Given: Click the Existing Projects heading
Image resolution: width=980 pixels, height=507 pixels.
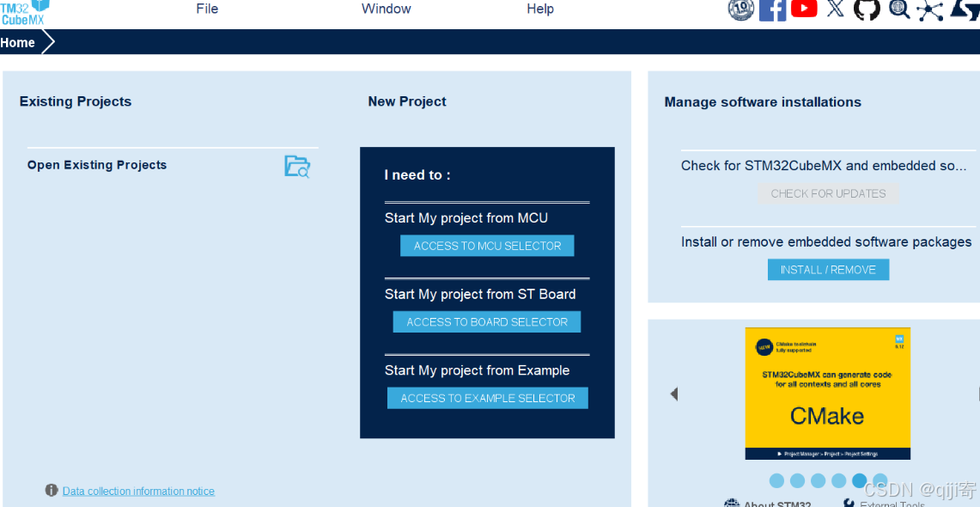Looking at the screenshot, I should [x=76, y=102].
